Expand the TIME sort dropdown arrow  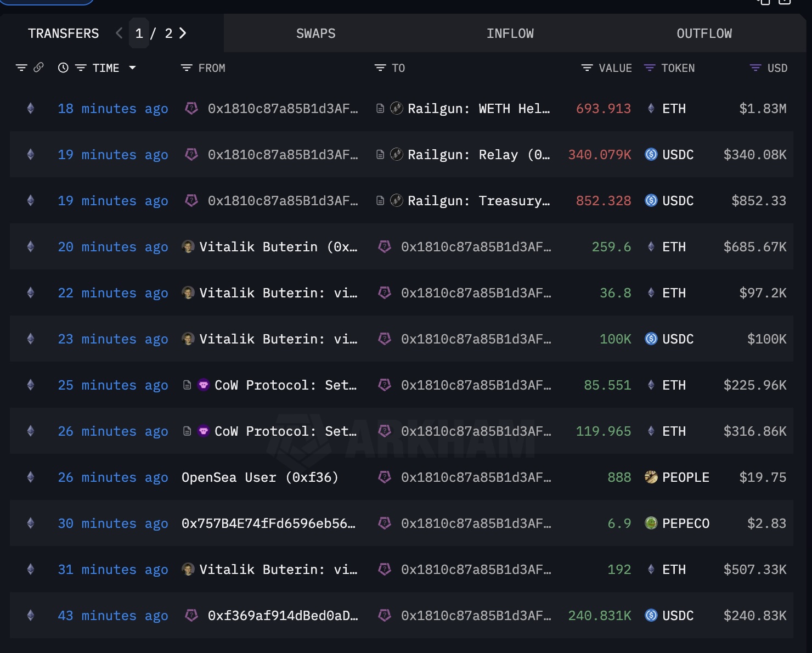[132, 68]
